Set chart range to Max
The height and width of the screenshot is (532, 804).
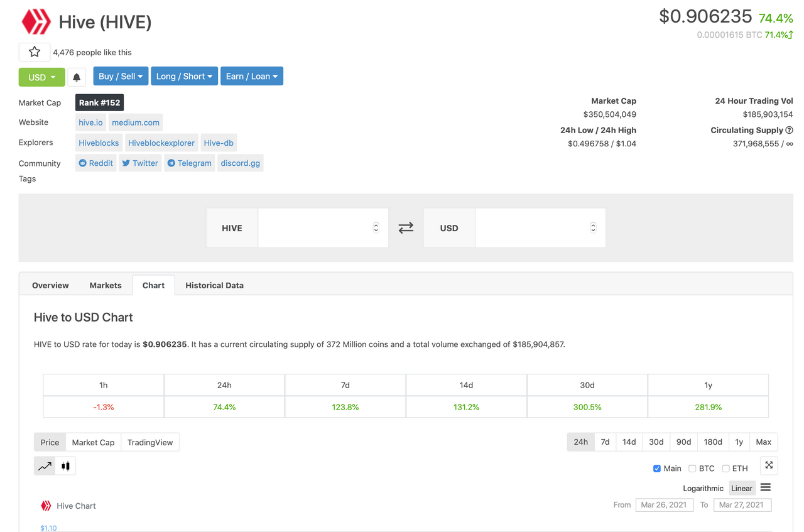pyautogui.click(x=763, y=442)
